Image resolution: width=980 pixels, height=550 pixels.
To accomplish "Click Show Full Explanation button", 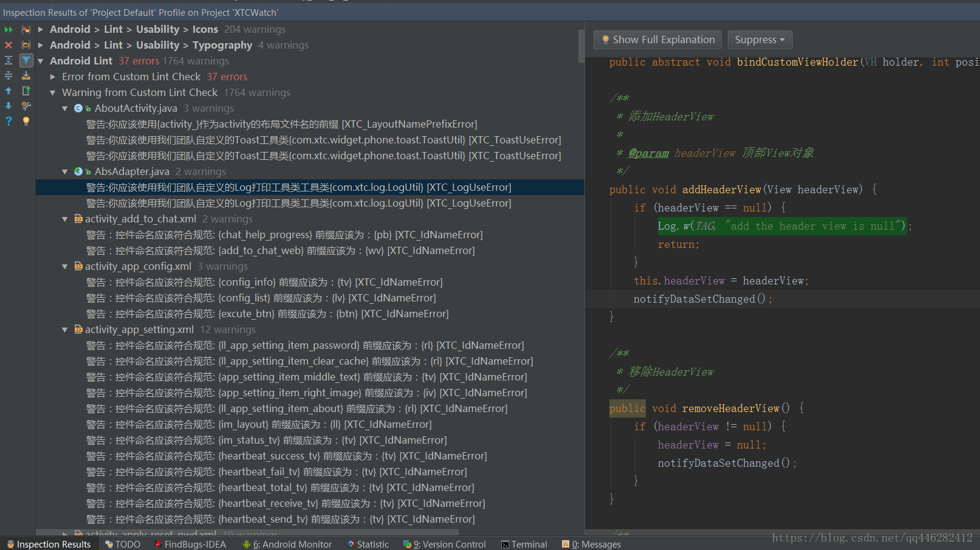I will tap(657, 40).
